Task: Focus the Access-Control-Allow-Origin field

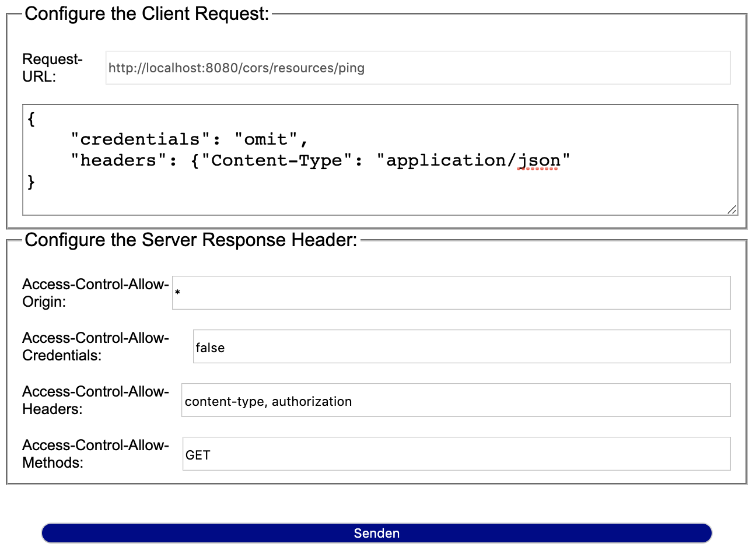Action: [451, 293]
